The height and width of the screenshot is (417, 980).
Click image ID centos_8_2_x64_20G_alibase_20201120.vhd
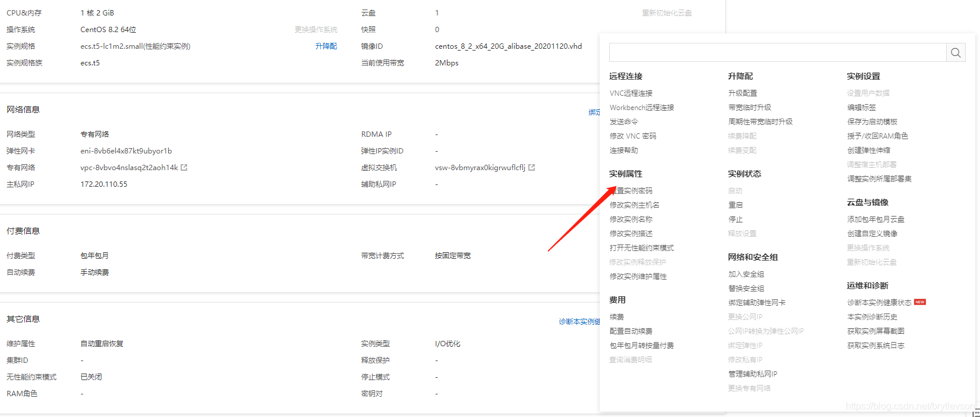(x=509, y=46)
